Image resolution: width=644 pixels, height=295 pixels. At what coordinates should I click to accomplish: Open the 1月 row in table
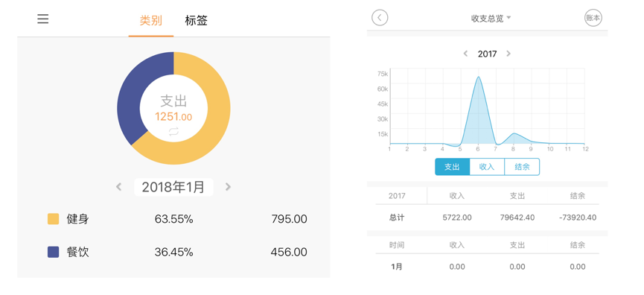point(487,267)
